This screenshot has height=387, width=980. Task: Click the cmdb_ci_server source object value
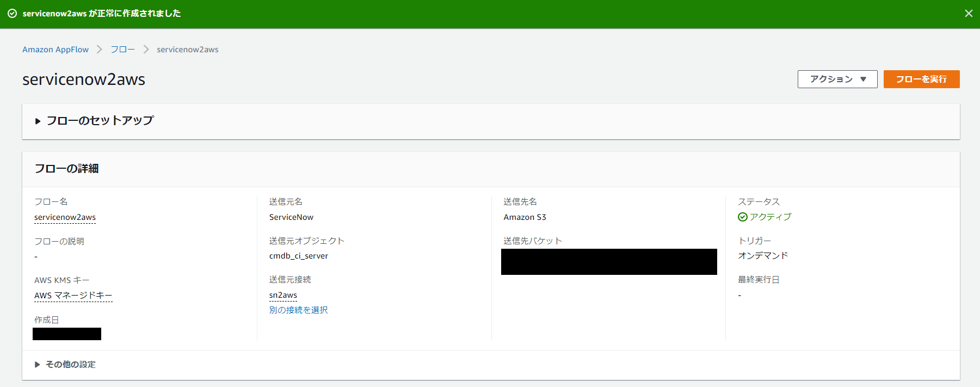point(299,256)
